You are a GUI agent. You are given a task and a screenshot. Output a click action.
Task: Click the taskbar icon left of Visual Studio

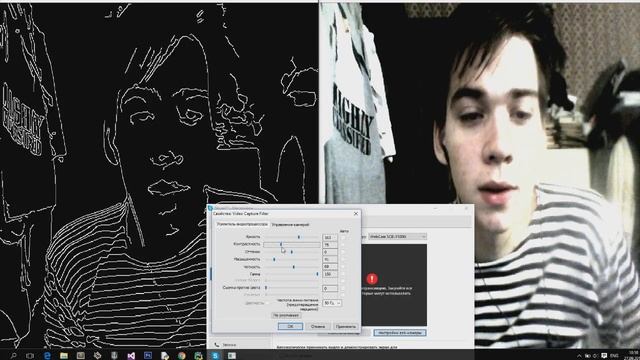click(114, 356)
